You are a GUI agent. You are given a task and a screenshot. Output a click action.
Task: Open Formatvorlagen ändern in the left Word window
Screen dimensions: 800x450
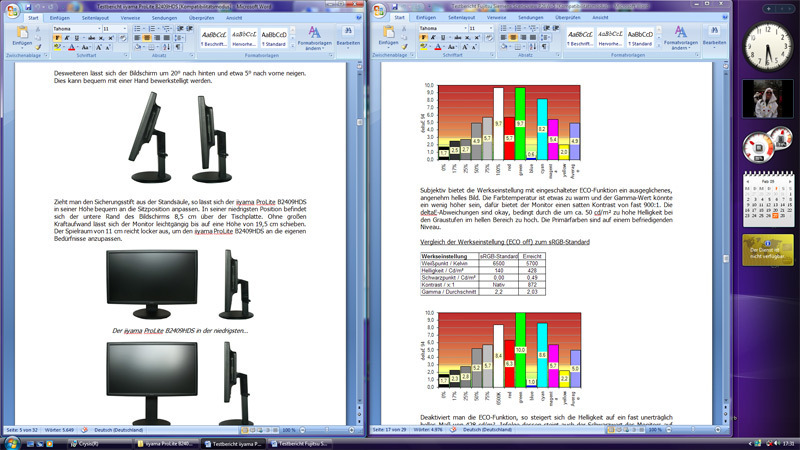pyautogui.click(x=315, y=37)
